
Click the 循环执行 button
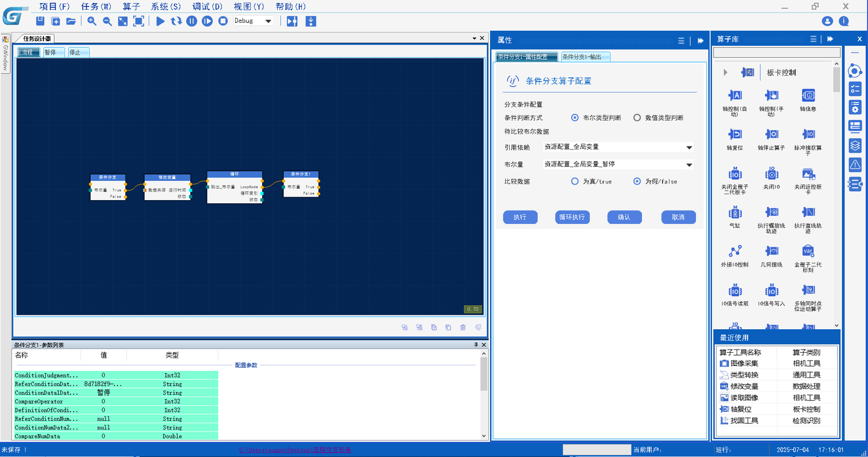572,217
